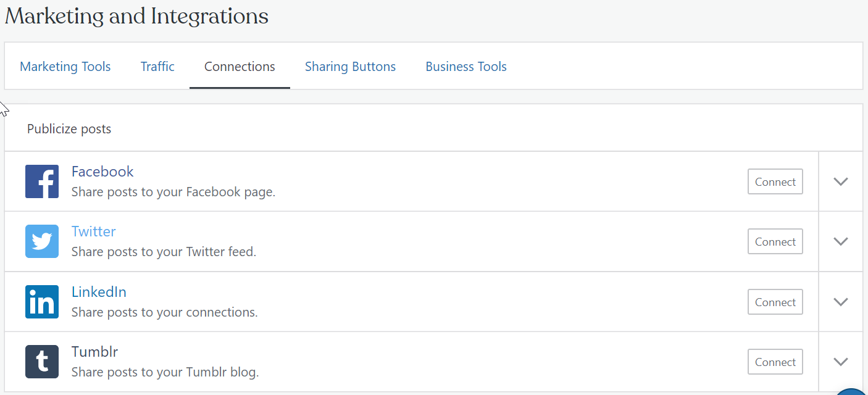
Task: Click the Twitter bird icon
Action: (x=42, y=241)
